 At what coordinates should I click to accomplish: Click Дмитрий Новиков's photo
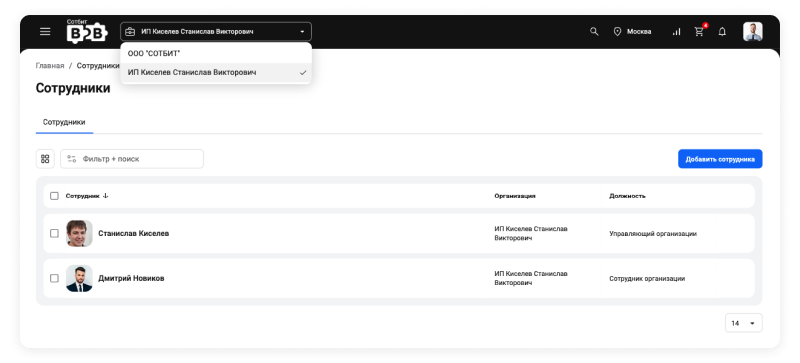coord(79,278)
